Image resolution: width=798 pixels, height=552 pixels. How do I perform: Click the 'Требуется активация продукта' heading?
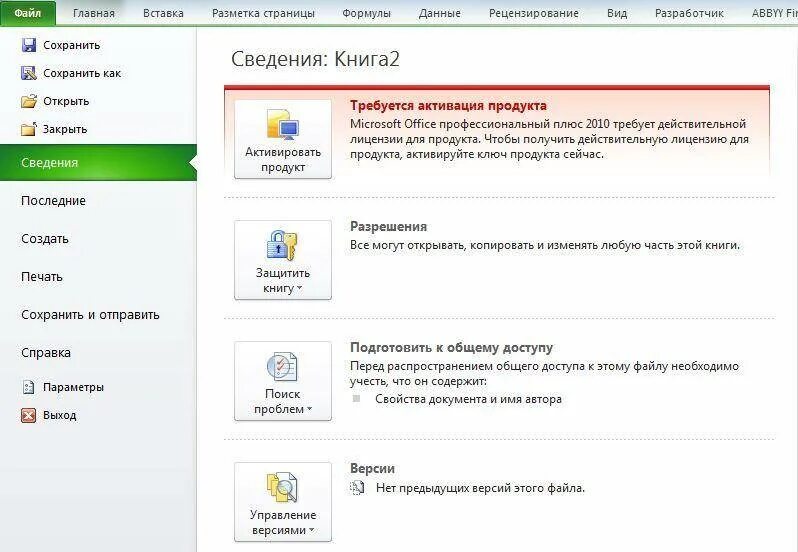pos(448,106)
